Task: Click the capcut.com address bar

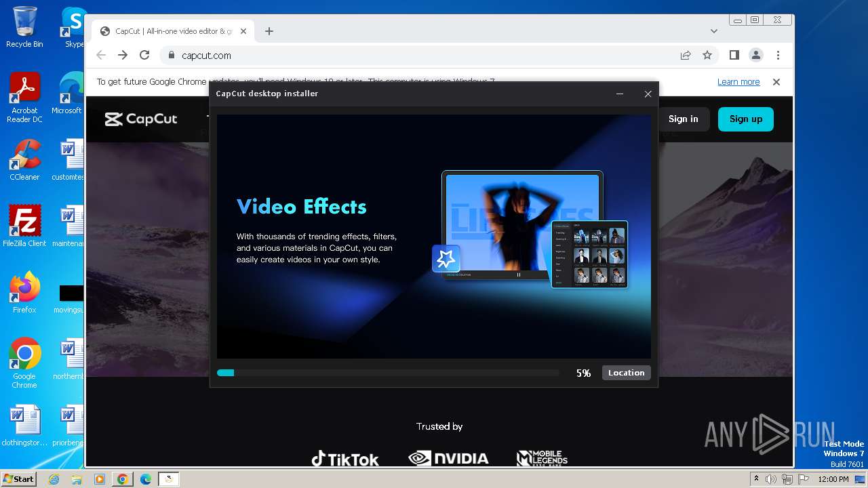Action: pyautogui.click(x=420, y=56)
